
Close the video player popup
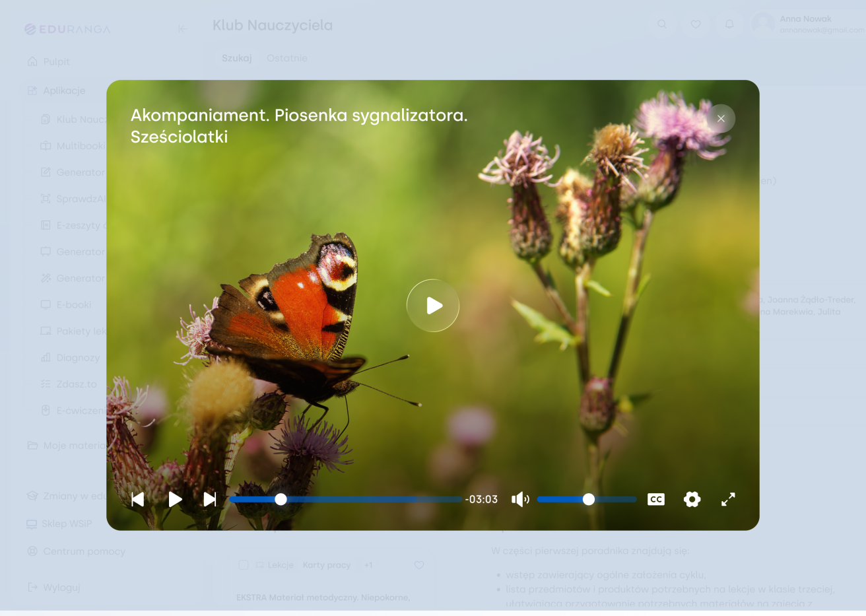(721, 119)
